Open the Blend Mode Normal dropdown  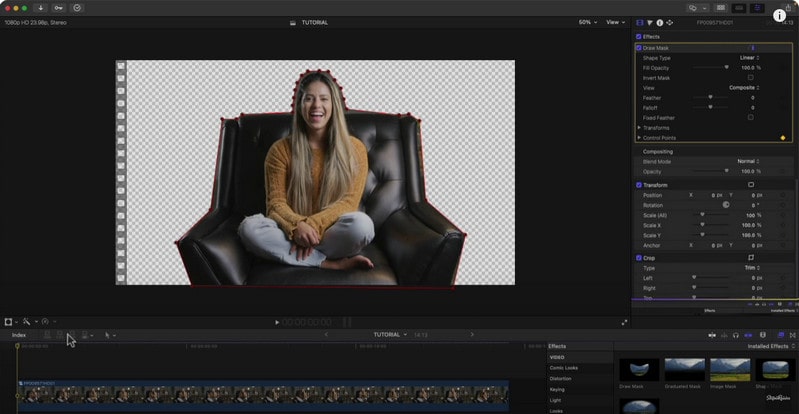(x=749, y=162)
